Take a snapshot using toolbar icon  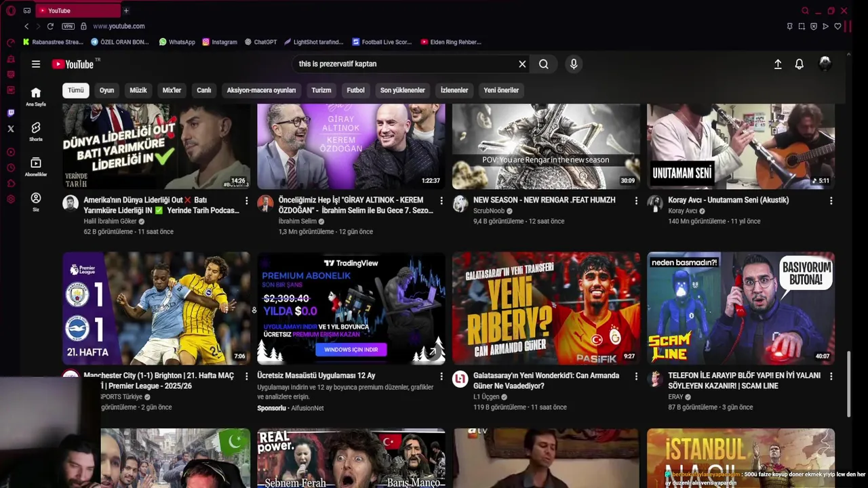pyautogui.click(x=802, y=26)
